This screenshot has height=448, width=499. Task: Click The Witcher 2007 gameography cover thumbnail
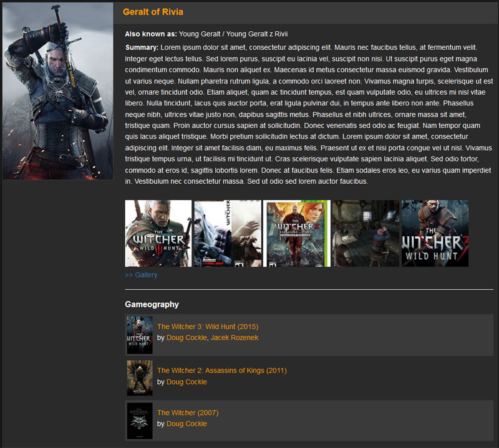click(x=140, y=421)
